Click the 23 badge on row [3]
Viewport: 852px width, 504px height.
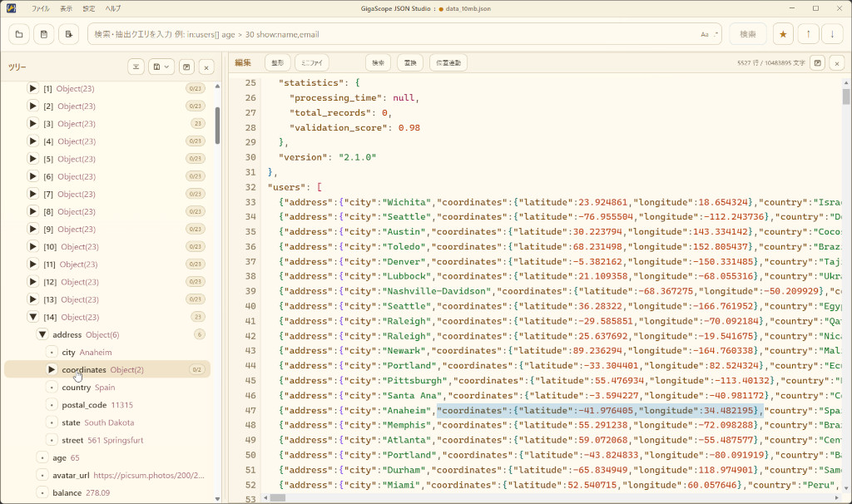click(x=198, y=123)
